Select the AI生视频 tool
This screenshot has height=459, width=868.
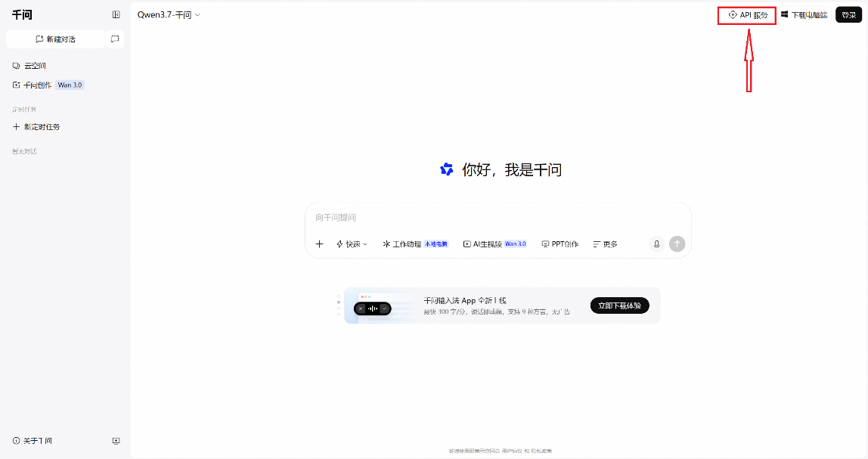495,244
